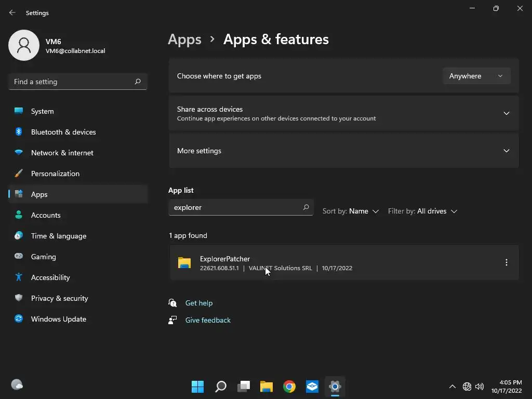This screenshot has width=532, height=399.
Task: Click the Find a setting search box
Action: click(73, 82)
